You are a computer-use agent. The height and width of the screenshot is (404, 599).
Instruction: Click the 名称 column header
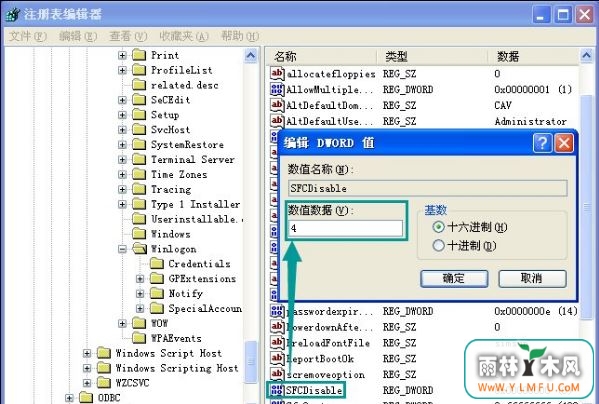pyautogui.click(x=321, y=57)
